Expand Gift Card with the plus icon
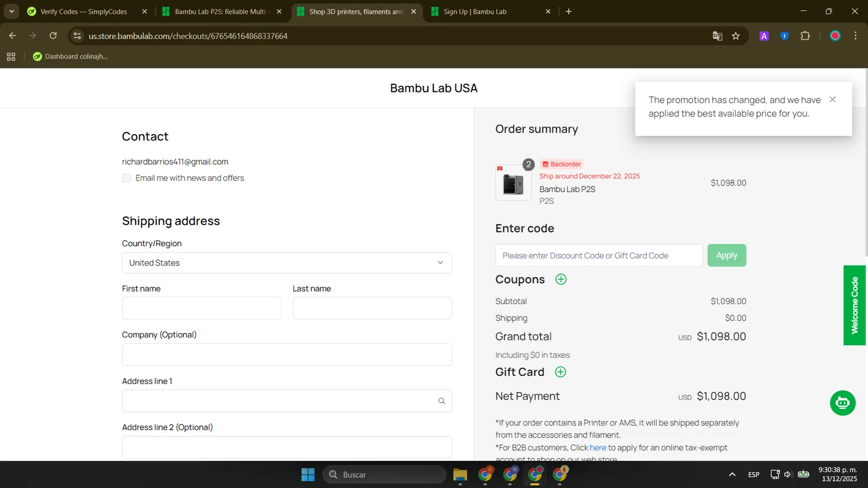This screenshot has width=868, height=488. pyautogui.click(x=560, y=372)
